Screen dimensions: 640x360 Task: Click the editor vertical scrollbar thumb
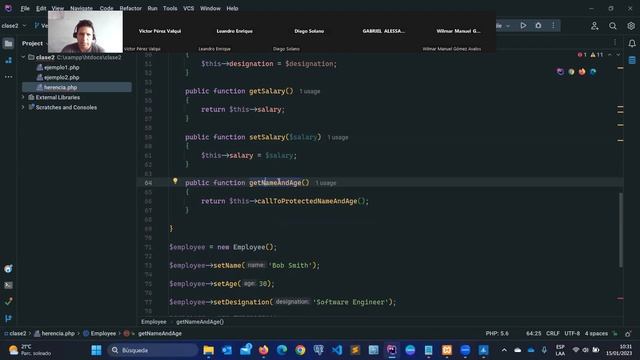click(620, 230)
